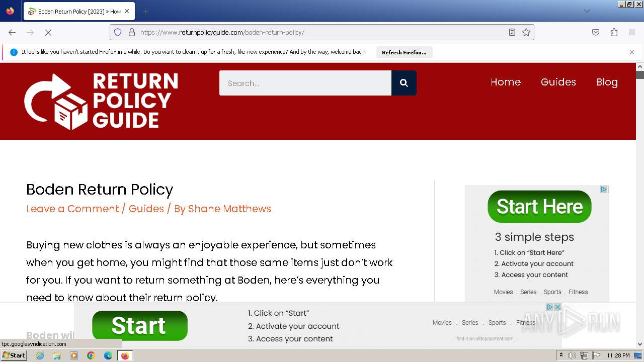Image resolution: width=644 pixels, height=362 pixels.
Task: Click the Firefox taskbar button
Action: (125, 355)
